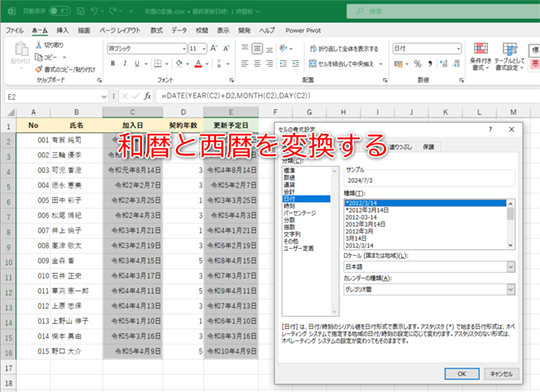Screen dimensions: 540x392
Task: Toggle bold formatting
Action: click(113, 63)
